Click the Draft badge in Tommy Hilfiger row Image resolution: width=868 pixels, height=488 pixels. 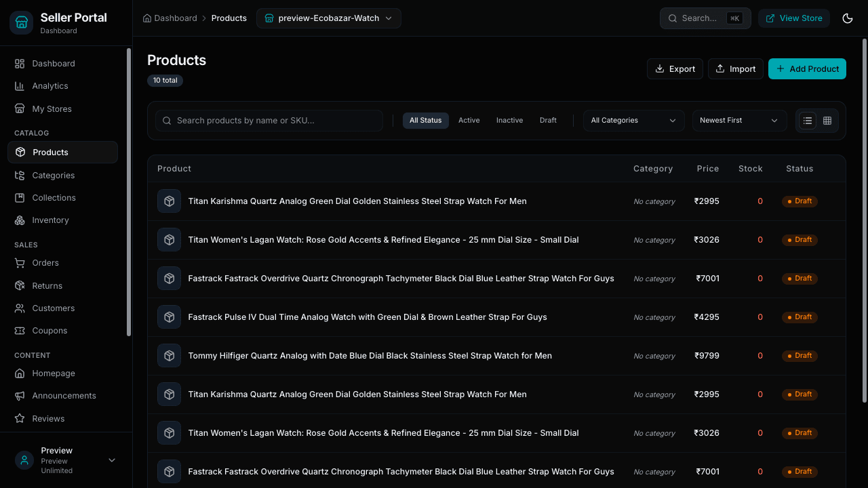point(800,356)
